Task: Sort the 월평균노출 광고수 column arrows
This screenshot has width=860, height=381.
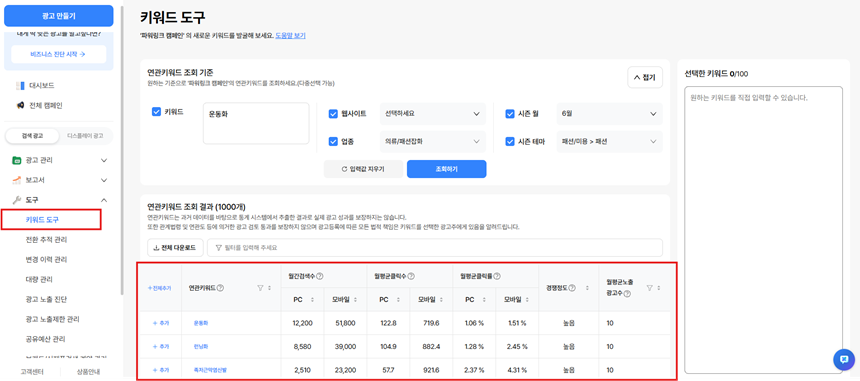Action: (x=659, y=288)
